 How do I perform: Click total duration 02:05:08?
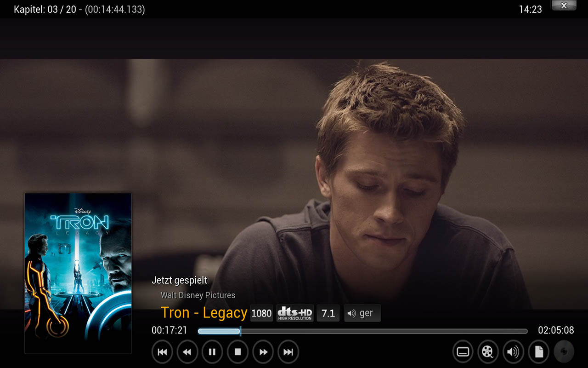[556, 330]
